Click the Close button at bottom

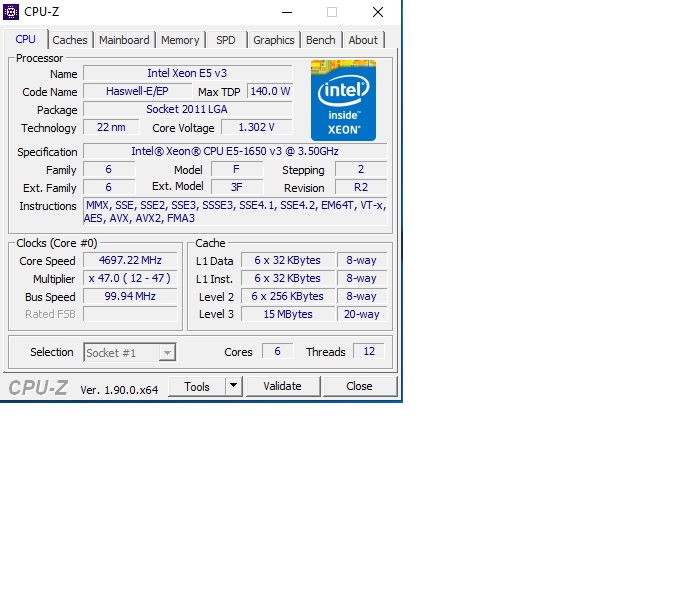pos(359,386)
